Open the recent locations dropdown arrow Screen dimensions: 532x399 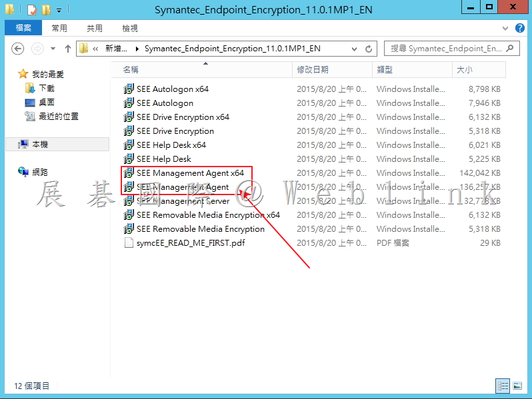(53, 49)
